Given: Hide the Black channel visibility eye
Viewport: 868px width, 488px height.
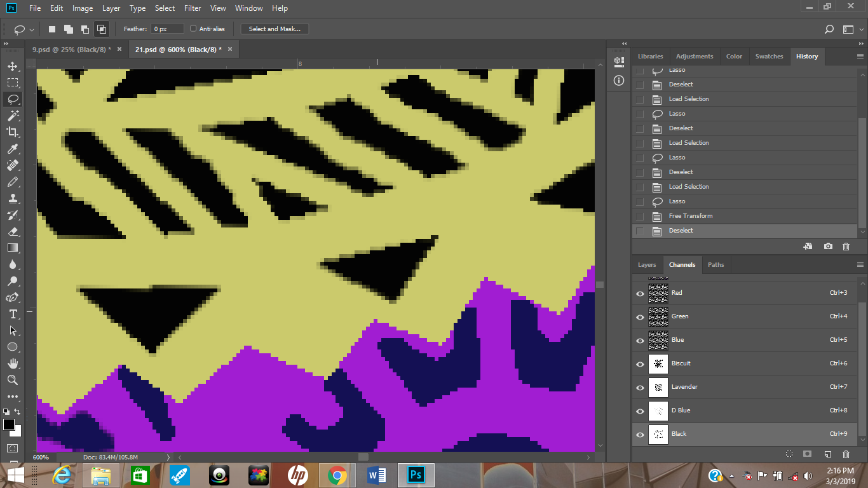Looking at the screenshot, I should coord(640,434).
